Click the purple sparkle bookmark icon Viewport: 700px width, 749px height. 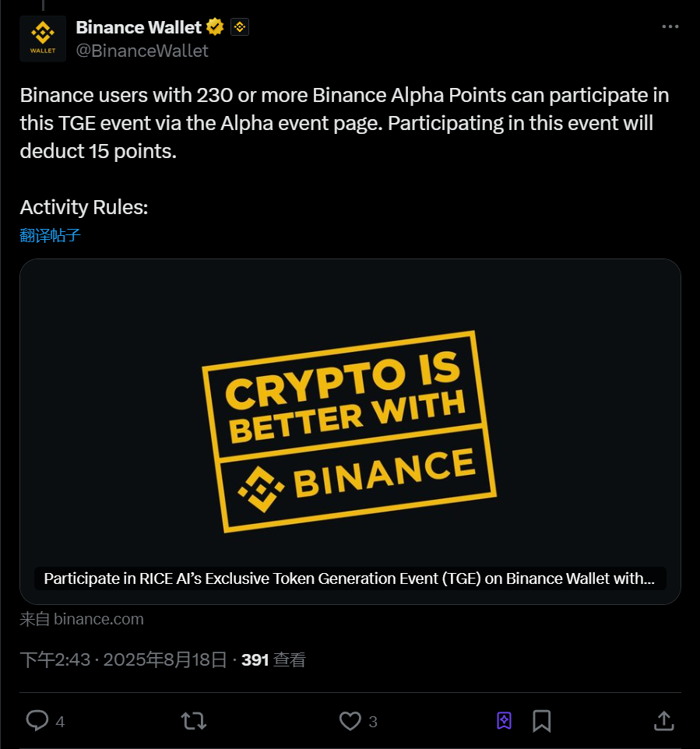504,720
